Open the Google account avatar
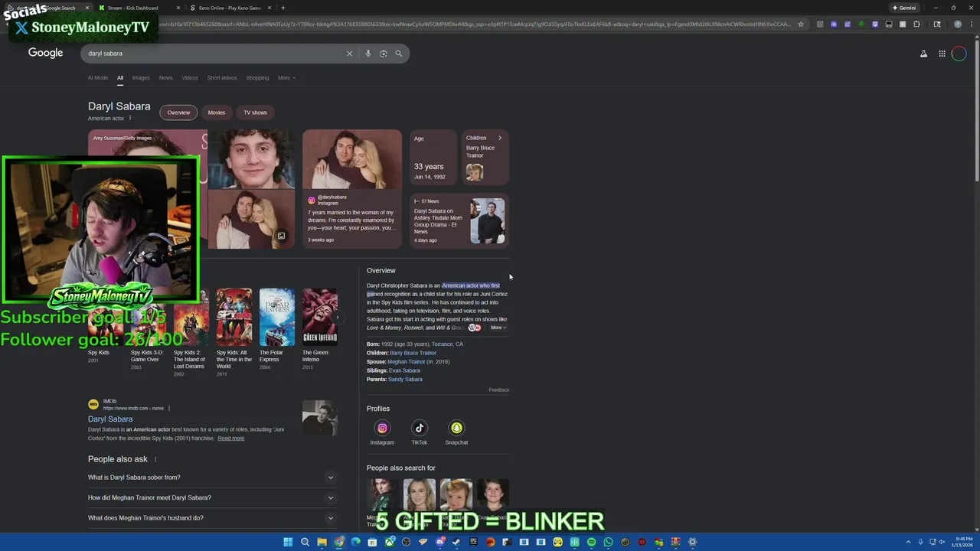This screenshot has width=980, height=551. [x=959, y=54]
